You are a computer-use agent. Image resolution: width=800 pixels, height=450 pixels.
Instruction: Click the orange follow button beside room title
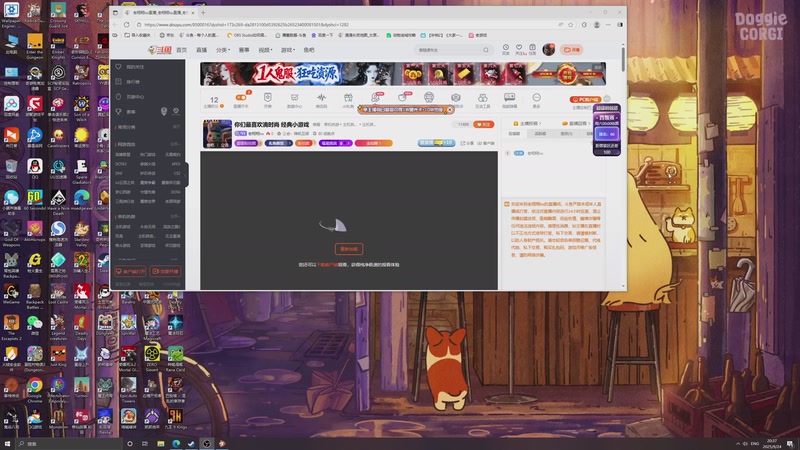point(483,124)
